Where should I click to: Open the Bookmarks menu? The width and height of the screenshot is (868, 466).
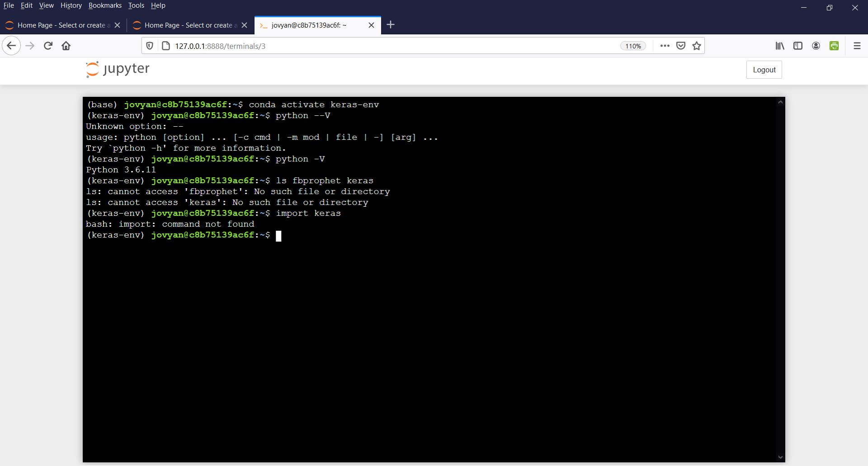105,5
